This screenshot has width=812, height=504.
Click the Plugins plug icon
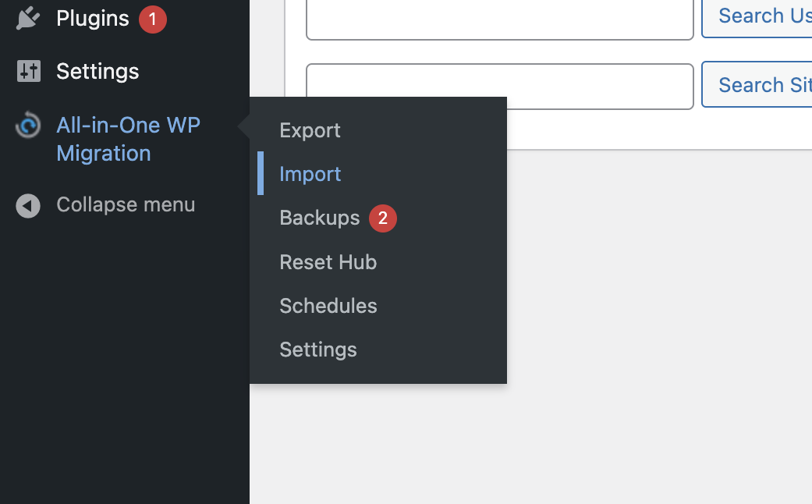click(x=28, y=19)
